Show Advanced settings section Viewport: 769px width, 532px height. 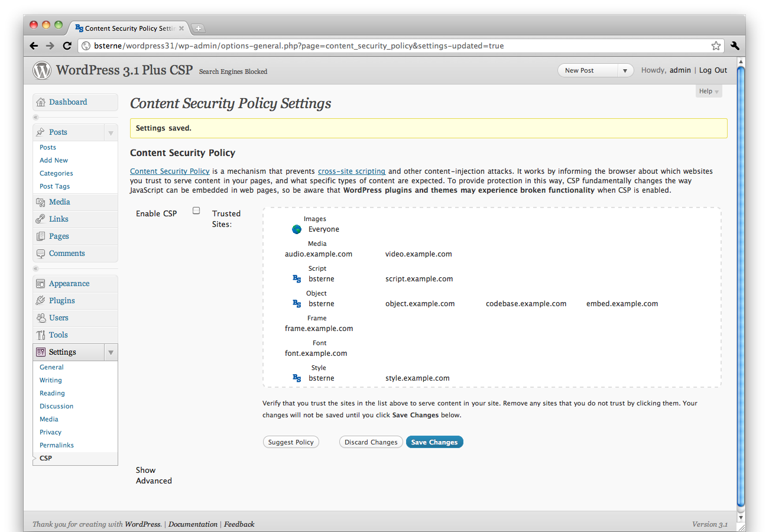[154, 476]
